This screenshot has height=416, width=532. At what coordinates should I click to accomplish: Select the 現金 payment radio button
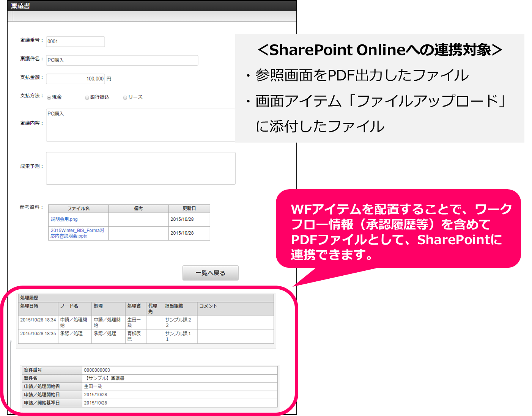(x=49, y=98)
